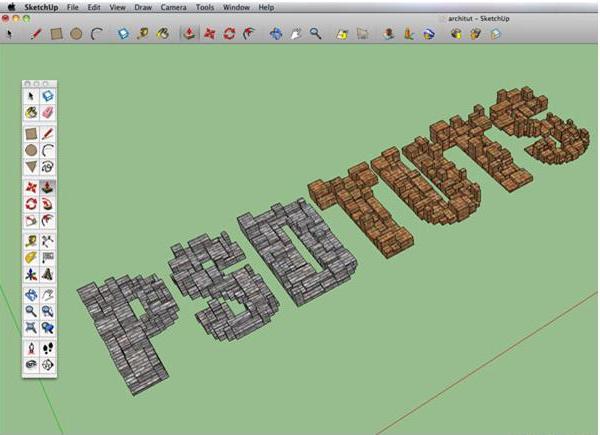The image size is (600, 435).
Task: Open the Tools menu
Action: [205, 7]
